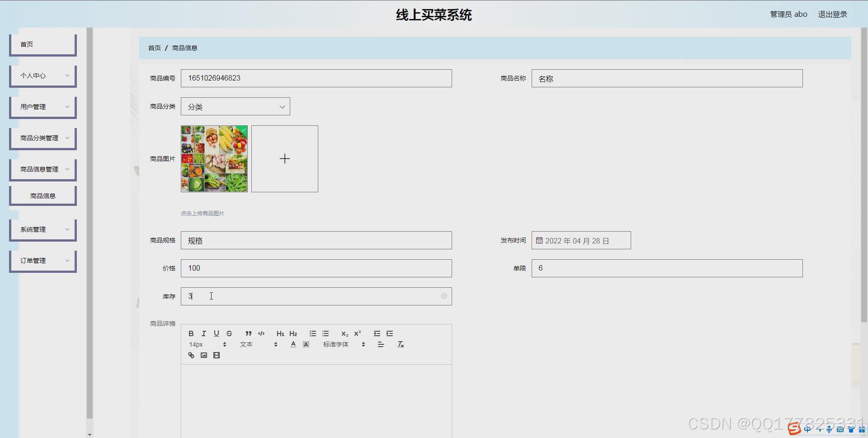The width and height of the screenshot is (868, 438).
Task: Insert a video into the editor
Action: (217, 355)
